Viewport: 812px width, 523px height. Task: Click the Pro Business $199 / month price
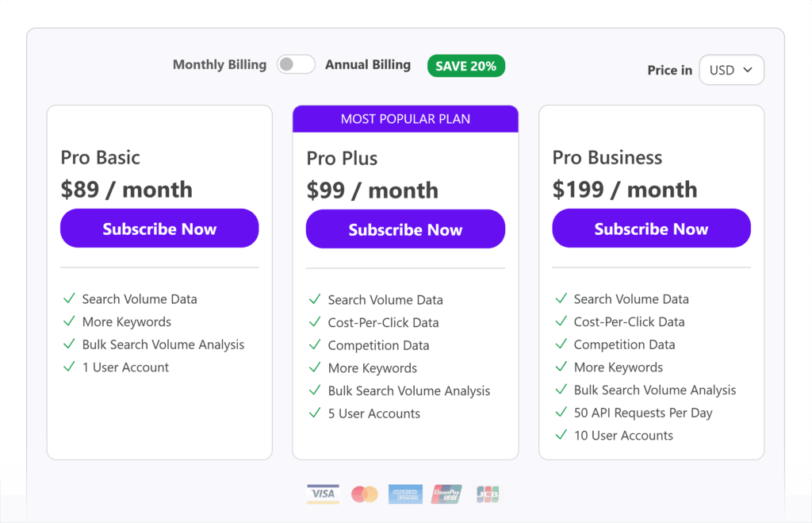(625, 190)
